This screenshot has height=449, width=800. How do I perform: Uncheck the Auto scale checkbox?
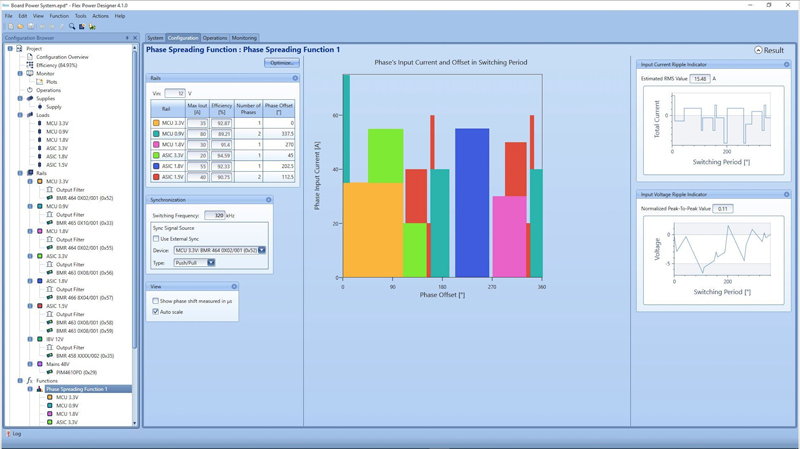coord(156,312)
